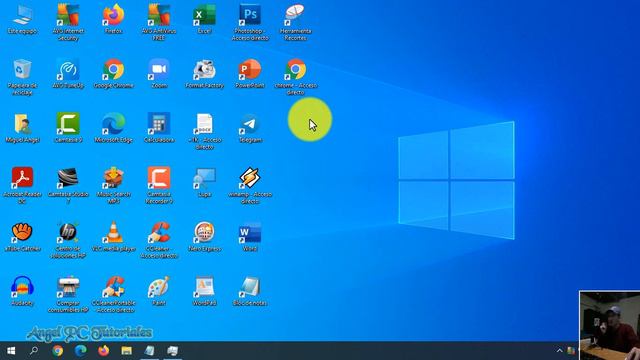Select the Acrobat Reader DC icon
Viewport: 640px width, 360px height.
(22, 185)
